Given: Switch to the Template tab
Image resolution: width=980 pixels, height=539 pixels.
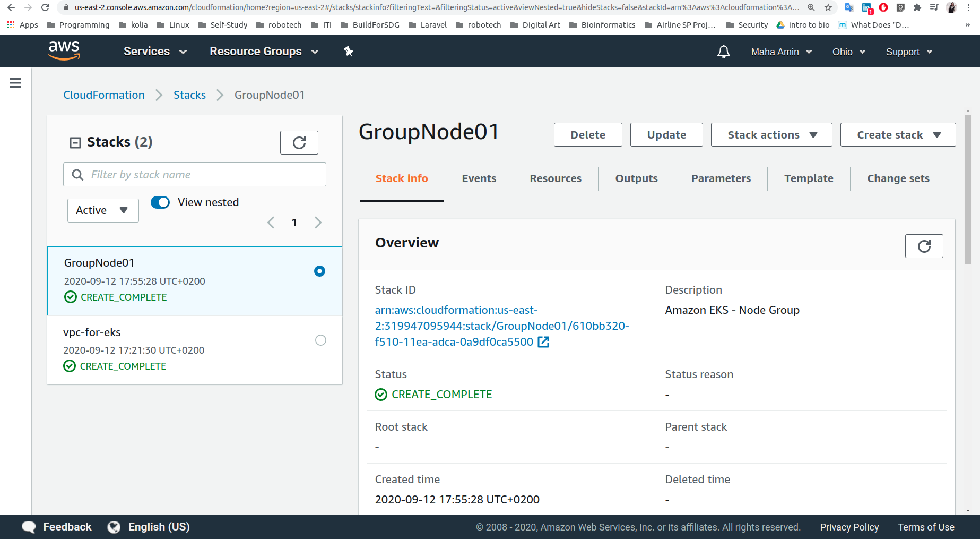Looking at the screenshot, I should (809, 178).
